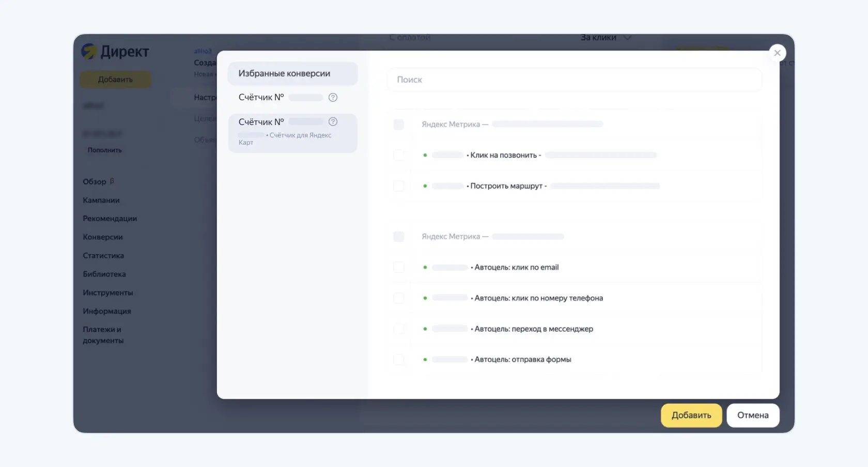
Task: Tick the Яндекс Метрика group checkbox above Автоцель: клик по email
Action: [x=398, y=237]
